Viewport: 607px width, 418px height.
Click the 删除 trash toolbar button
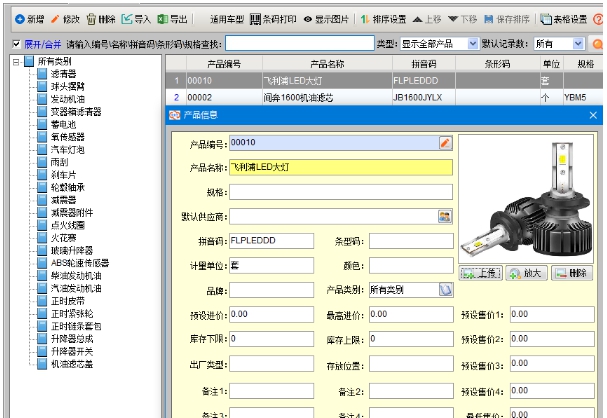coord(101,19)
